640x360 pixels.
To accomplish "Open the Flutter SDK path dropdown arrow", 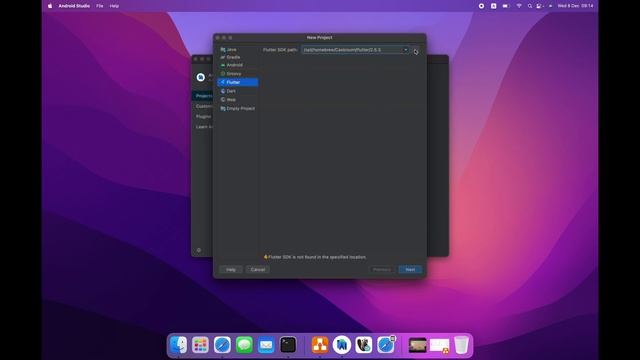I will tap(406, 50).
